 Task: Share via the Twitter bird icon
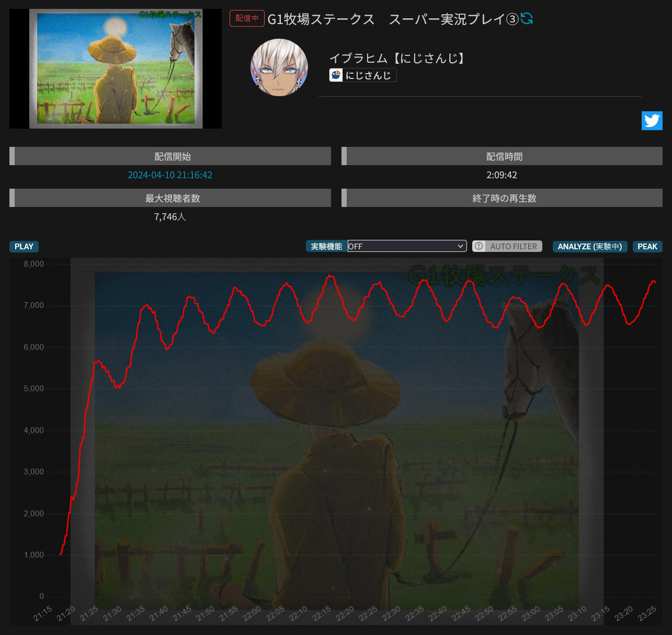pyautogui.click(x=652, y=121)
